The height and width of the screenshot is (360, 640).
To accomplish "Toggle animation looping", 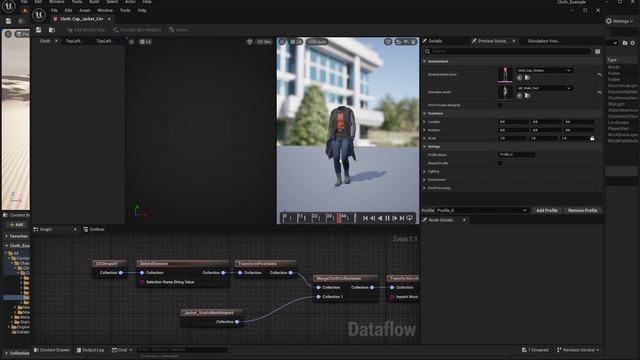I will pyautogui.click(x=410, y=218).
